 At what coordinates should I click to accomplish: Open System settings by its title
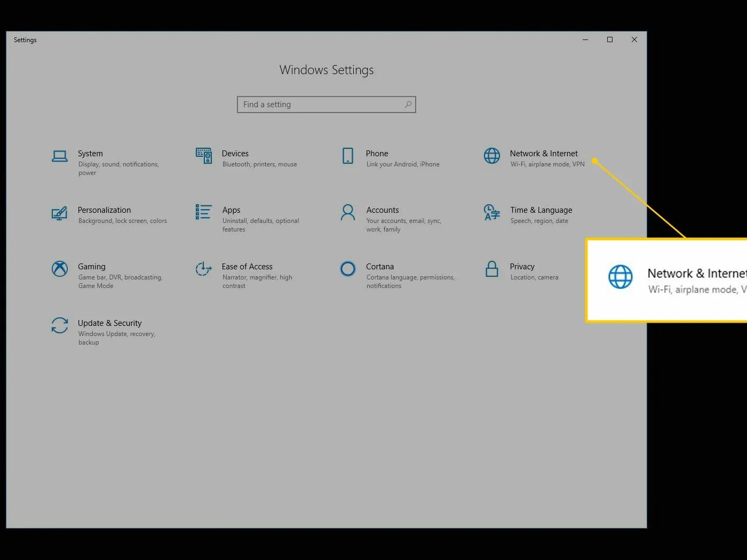90,154
